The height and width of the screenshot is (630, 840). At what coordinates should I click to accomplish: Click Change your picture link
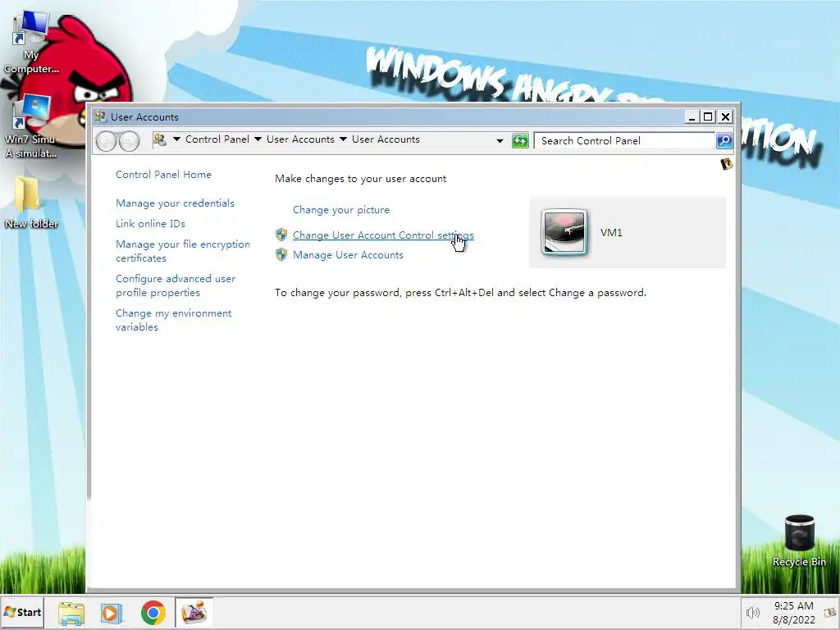(x=341, y=209)
